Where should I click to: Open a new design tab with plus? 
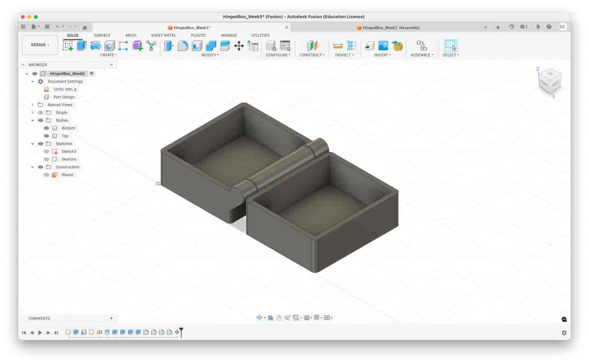498,27
